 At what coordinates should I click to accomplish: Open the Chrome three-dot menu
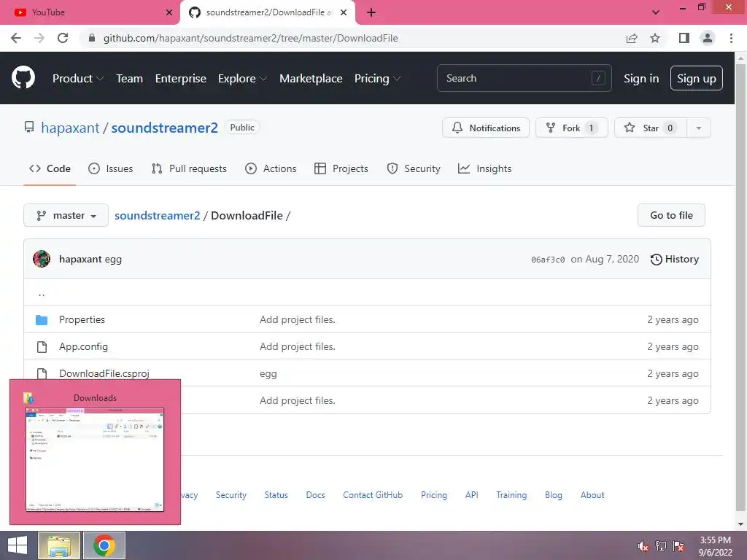point(731,38)
